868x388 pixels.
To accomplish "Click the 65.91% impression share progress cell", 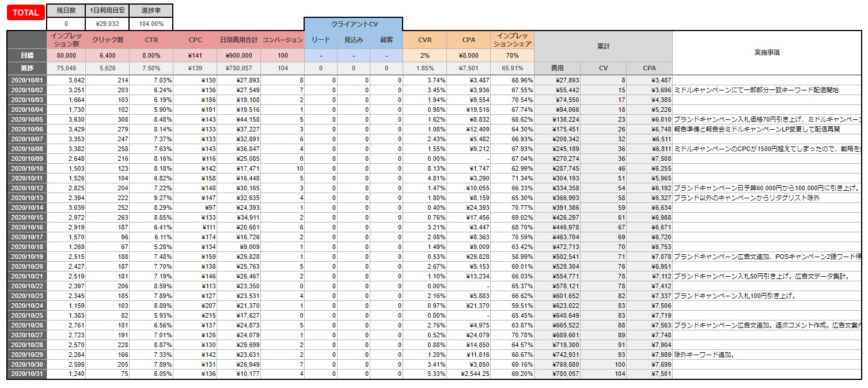I will pyautogui.click(x=512, y=68).
